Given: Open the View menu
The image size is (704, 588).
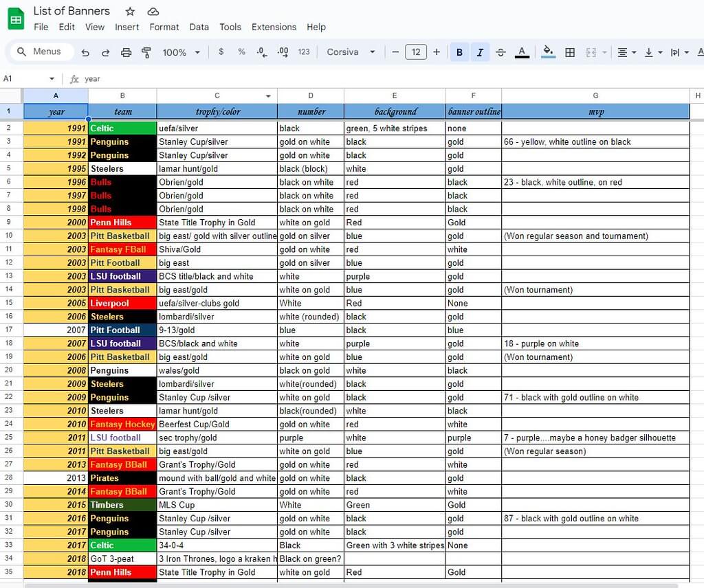Looking at the screenshot, I should pos(95,27).
